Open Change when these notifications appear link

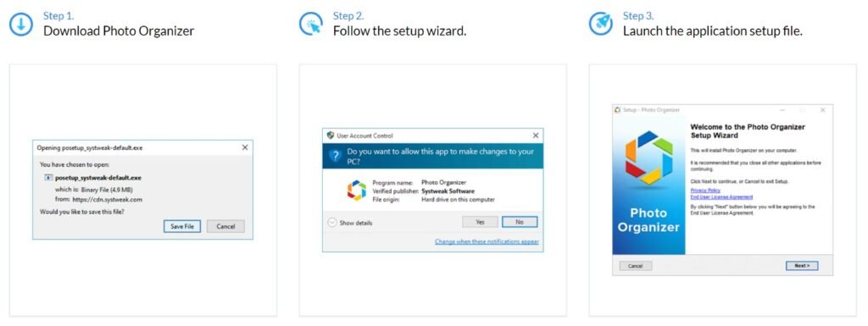[487, 241]
